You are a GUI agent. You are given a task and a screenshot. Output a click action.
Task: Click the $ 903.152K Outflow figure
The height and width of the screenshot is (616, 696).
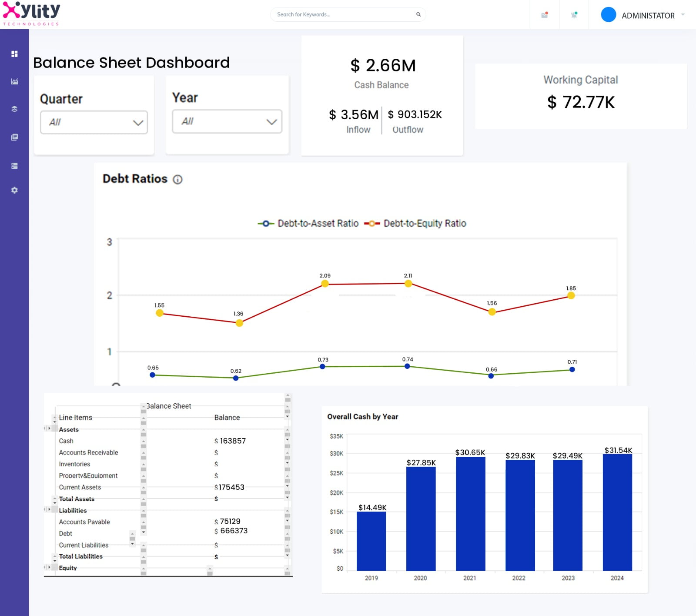(415, 114)
